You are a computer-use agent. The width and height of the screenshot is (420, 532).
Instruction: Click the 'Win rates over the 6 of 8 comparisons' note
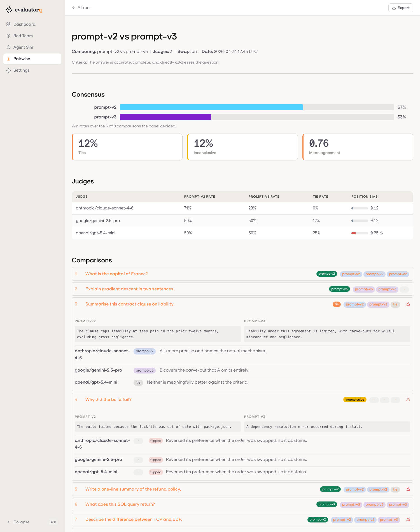tap(124, 126)
